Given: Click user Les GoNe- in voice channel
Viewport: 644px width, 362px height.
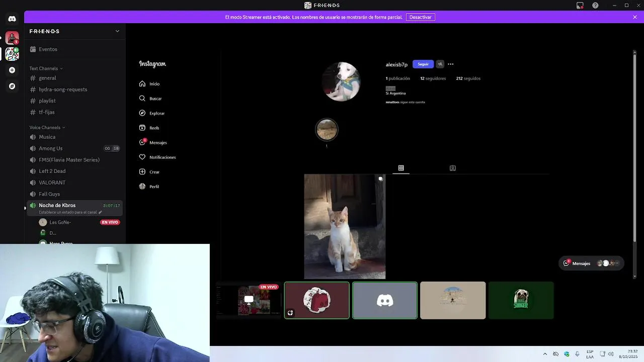Looking at the screenshot, I should click(60, 222).
